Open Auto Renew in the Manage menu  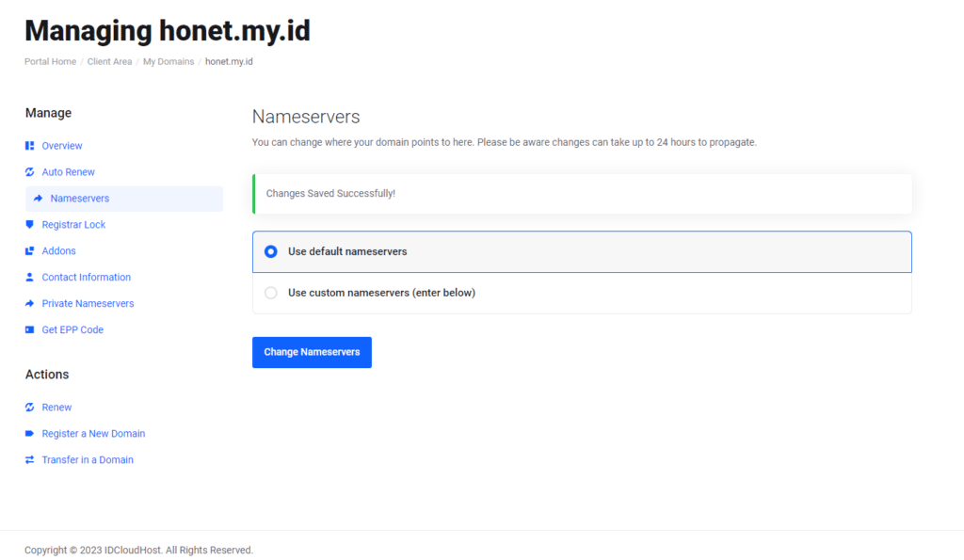pos(69,172)
